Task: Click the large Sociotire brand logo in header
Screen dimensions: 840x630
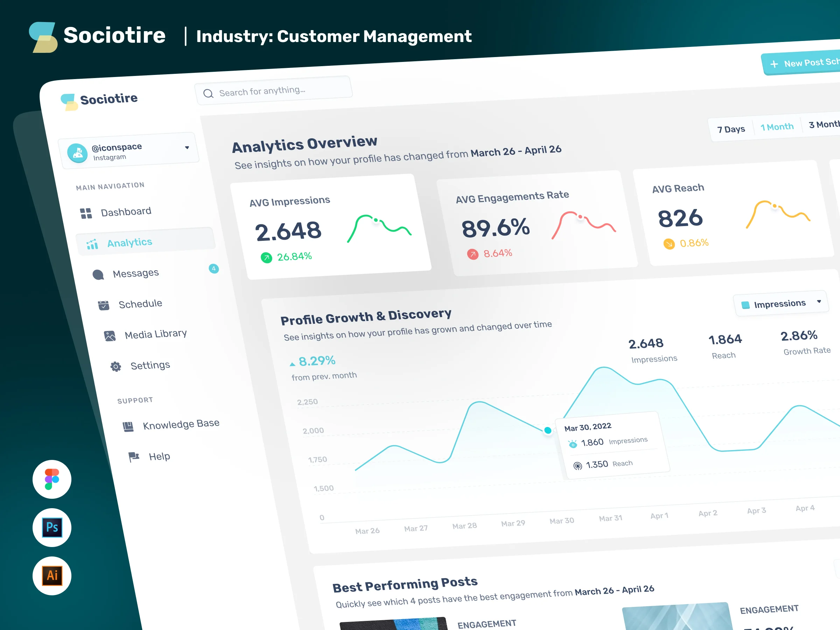Action: 97,37
